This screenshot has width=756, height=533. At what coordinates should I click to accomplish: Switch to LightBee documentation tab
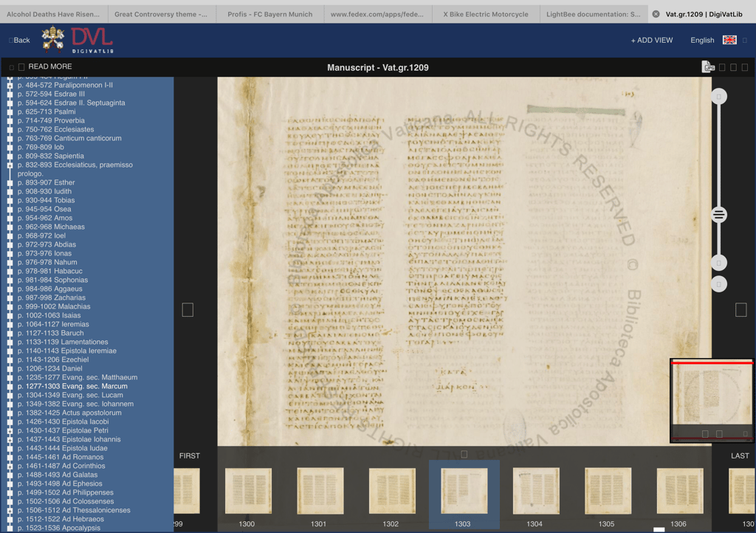[594, 14]
